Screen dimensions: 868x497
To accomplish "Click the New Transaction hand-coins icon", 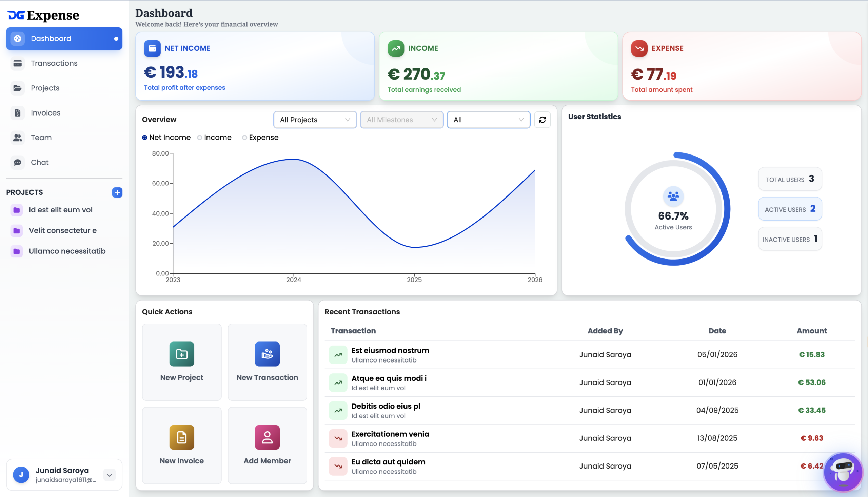I will (x=267, y=354).
